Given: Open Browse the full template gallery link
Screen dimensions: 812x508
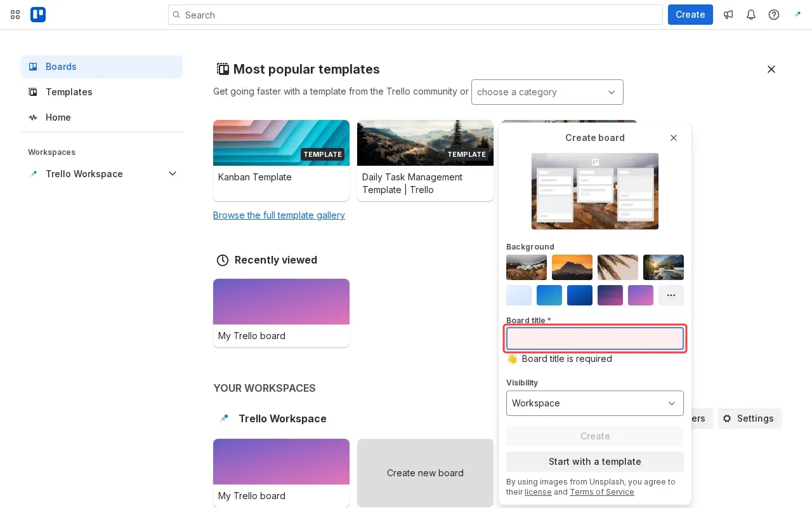Looking at the screenshot, I should click(x=279, y=215).
